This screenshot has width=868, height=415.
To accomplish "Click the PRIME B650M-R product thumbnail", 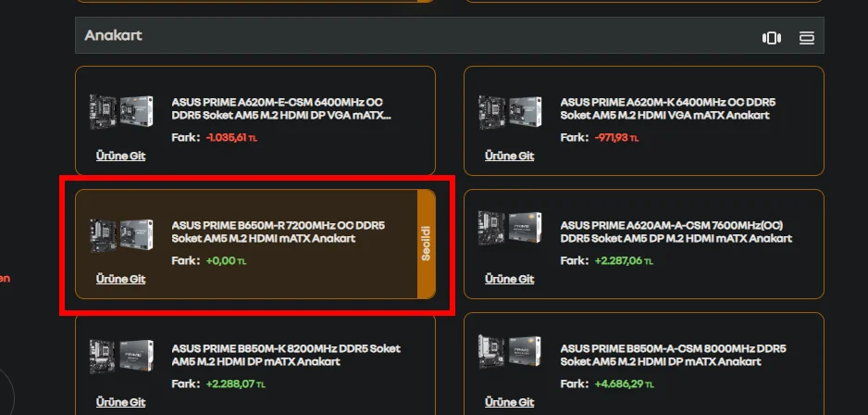I will coord(121,235).
